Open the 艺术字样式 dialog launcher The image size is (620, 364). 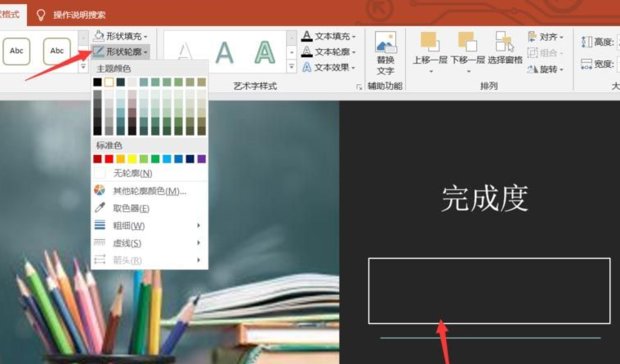[359, 87]
